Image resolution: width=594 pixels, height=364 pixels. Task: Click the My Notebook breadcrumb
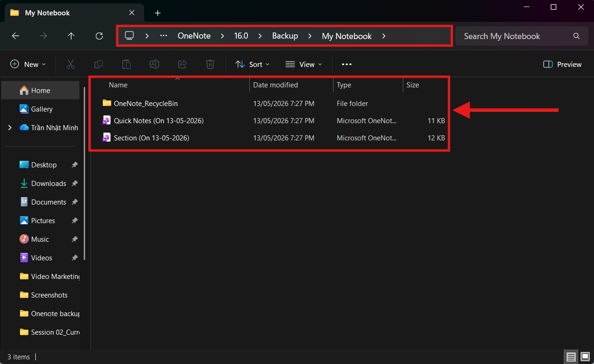pyautogui.click(x=347, y=36)
